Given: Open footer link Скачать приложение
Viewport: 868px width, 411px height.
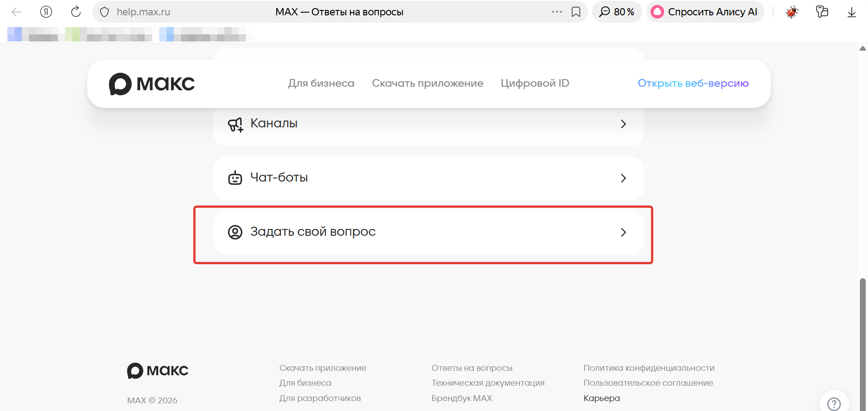Looking at the screenshot, I should pos(323,368).
